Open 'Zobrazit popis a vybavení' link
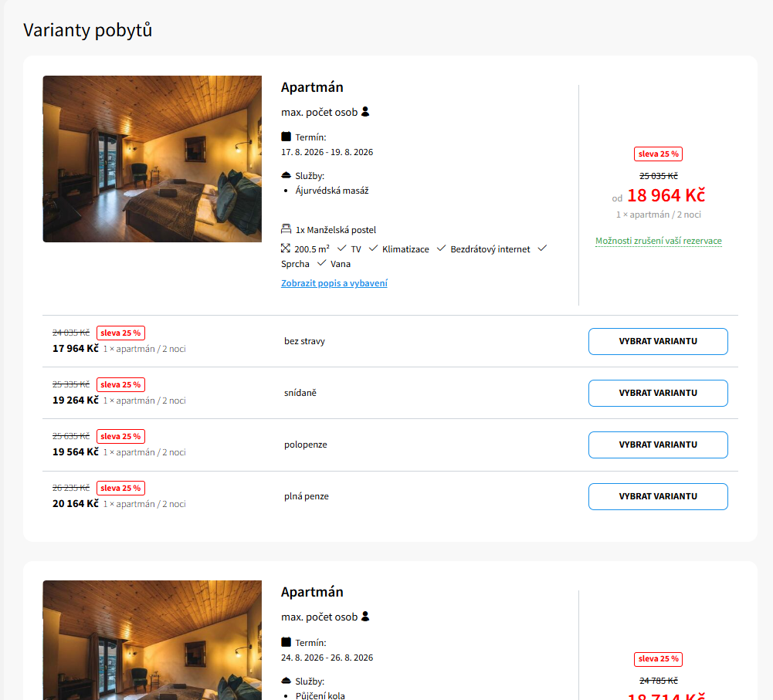Screen dimensions: 773x700 pos(334,283)
